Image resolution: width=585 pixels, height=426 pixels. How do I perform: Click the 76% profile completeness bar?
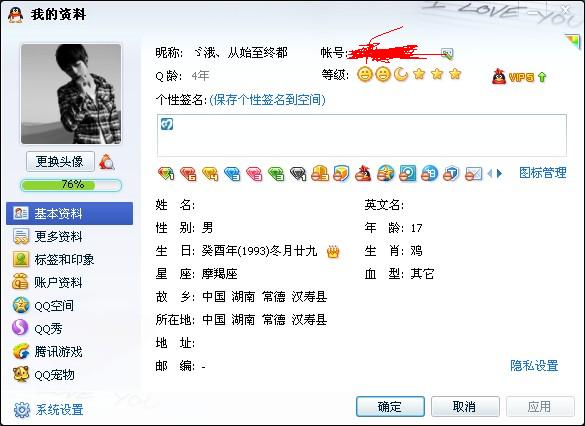71,185
